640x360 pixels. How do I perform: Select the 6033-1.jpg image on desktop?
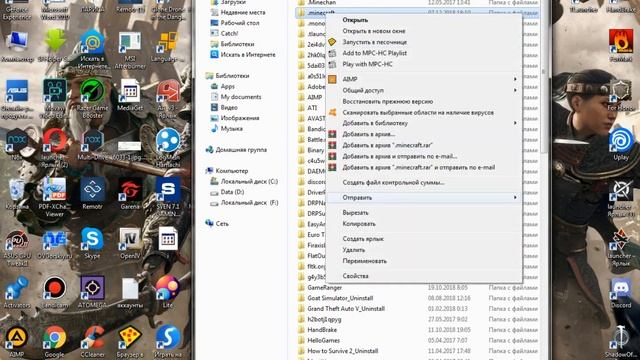130,149
